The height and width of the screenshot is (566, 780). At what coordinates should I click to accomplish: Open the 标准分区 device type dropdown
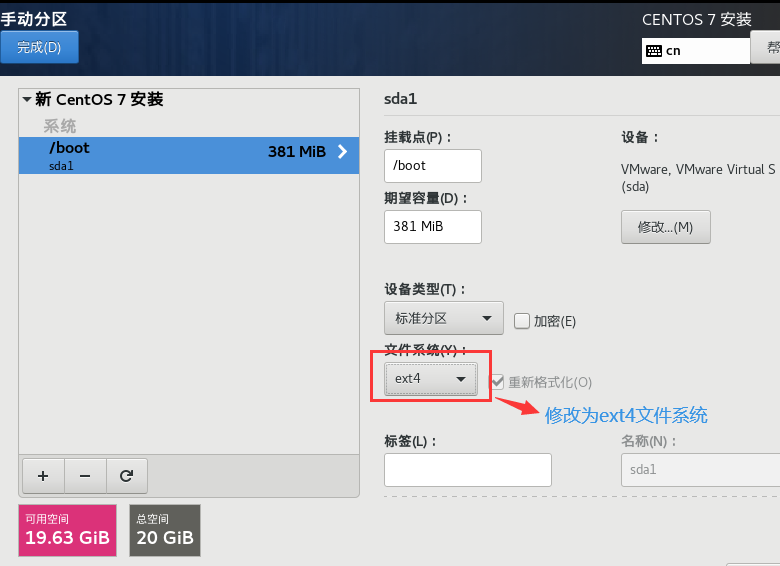click(x=443, y=319)
